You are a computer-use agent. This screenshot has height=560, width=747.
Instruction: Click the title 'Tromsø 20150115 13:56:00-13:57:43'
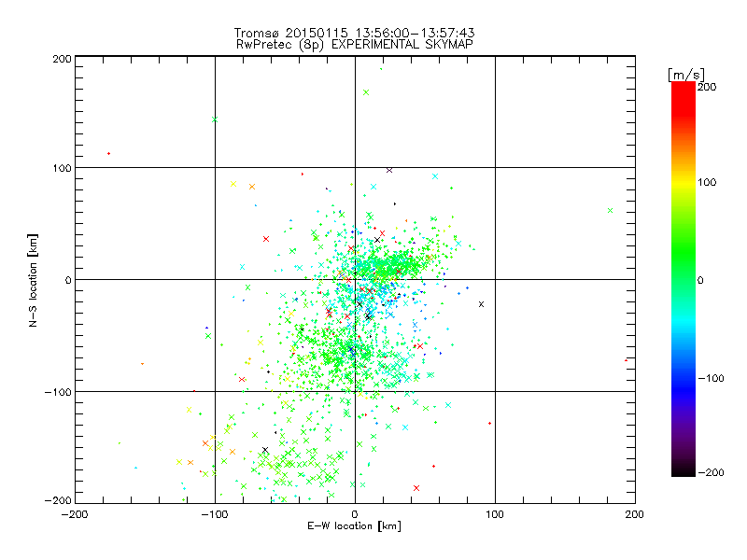point(355,33)
